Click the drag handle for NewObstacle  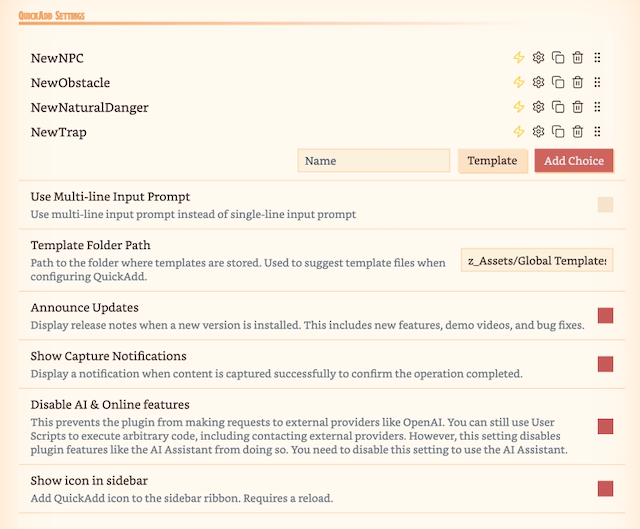click(597, 82)
